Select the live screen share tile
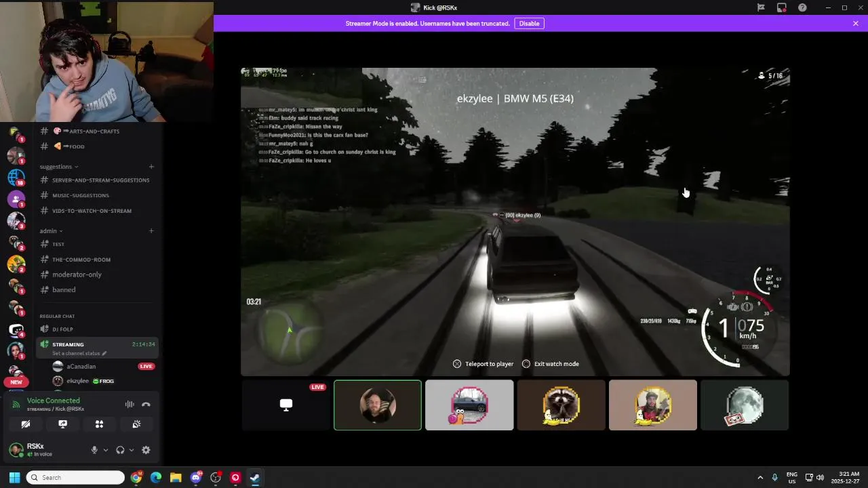The height and width of the screenshot is (488, 868). tap(286, 405)
